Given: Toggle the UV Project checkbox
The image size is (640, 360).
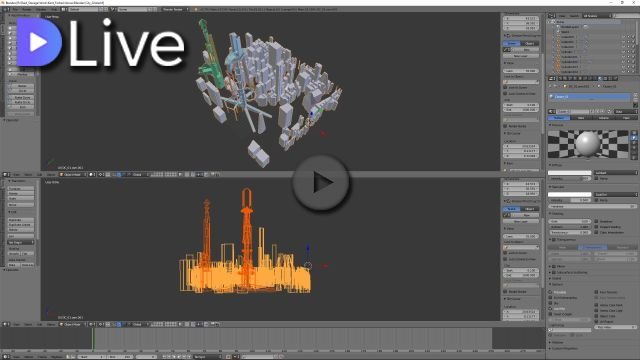Looking at the screenshot, I should (x=596, y=321).
